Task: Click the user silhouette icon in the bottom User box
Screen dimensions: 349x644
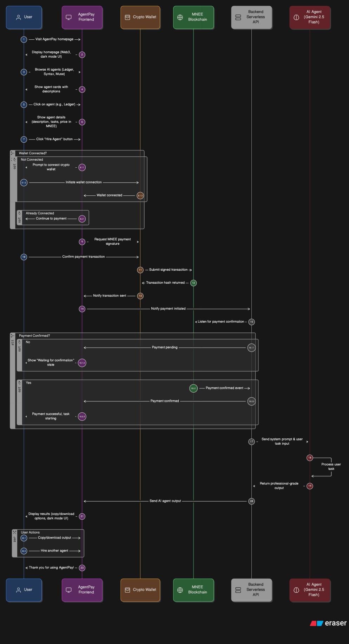Action: pyautogui.click(x=19, y=590)
